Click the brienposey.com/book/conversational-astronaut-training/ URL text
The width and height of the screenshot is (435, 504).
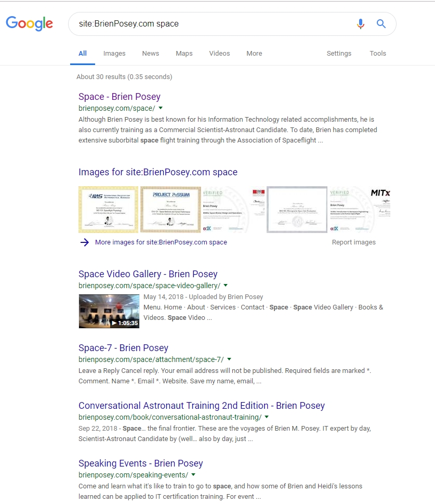coord(170,417)
